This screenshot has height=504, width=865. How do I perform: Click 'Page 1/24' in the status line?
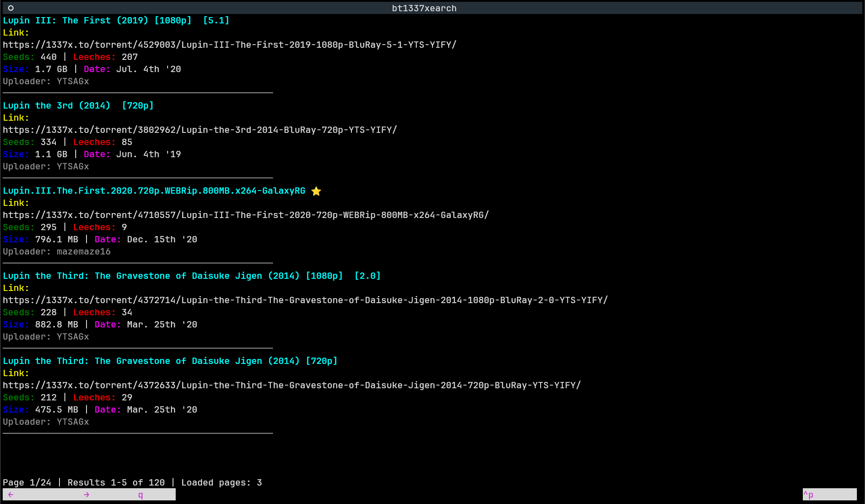tap(27, 482)
